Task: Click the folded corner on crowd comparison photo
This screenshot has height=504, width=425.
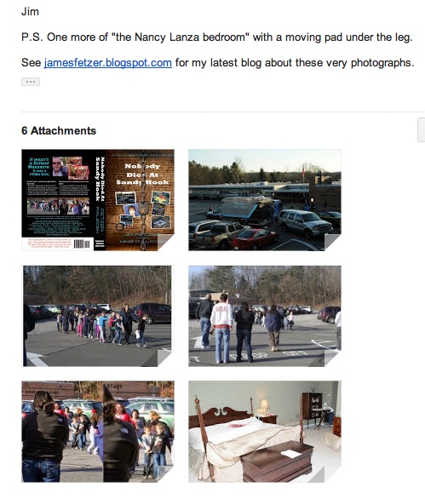Action: tap(165, 474)
